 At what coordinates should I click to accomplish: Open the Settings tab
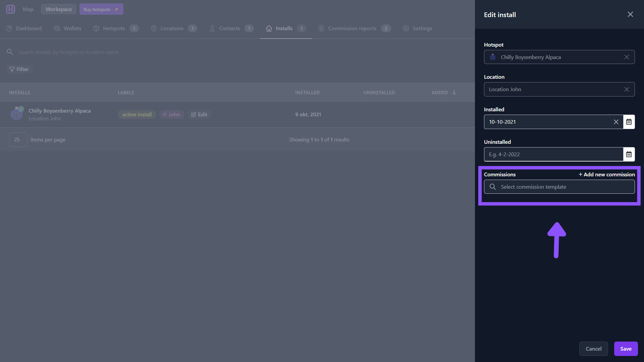coord(418,28)
